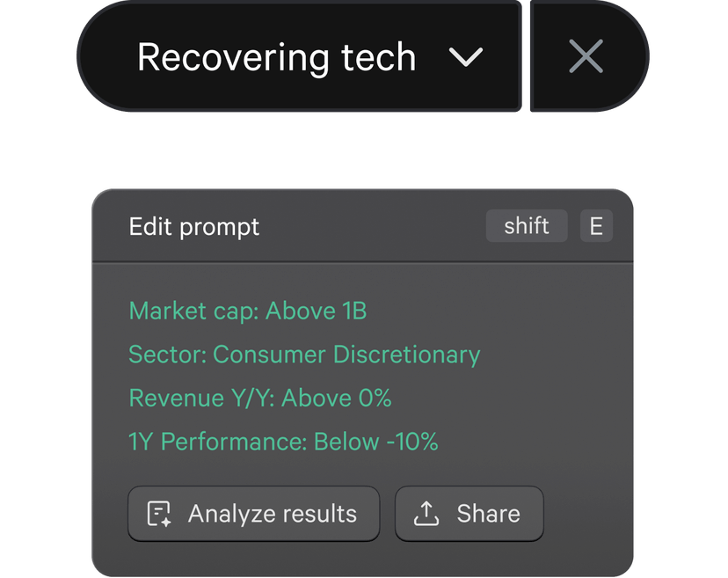Click the Share button
The width and height of the screenshot is (728, 578).
tap(469, 513)
